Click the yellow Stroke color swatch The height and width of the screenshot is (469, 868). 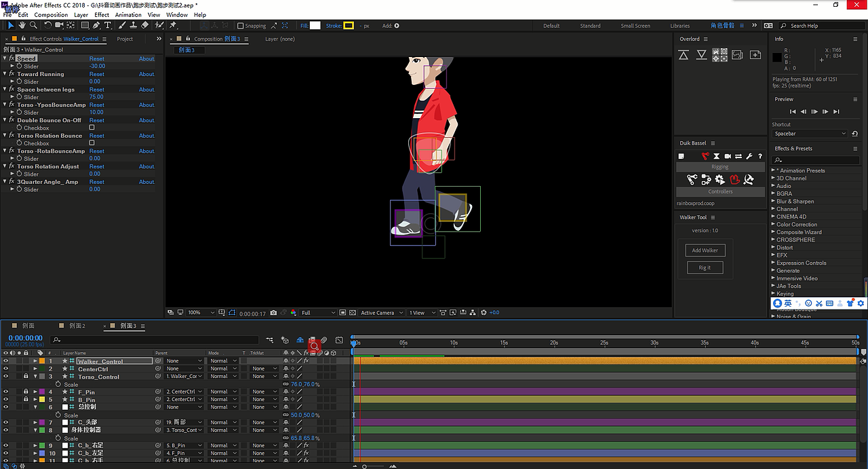pos(349,26)
